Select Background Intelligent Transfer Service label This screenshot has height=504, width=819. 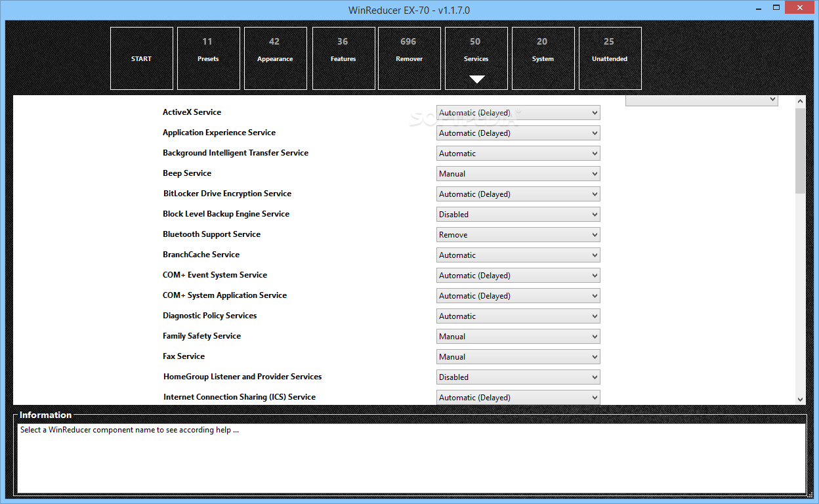(x=236, y=153)
